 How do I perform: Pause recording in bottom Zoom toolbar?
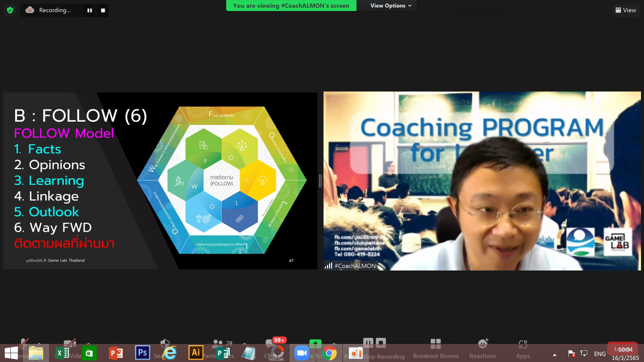coord(368,343)
